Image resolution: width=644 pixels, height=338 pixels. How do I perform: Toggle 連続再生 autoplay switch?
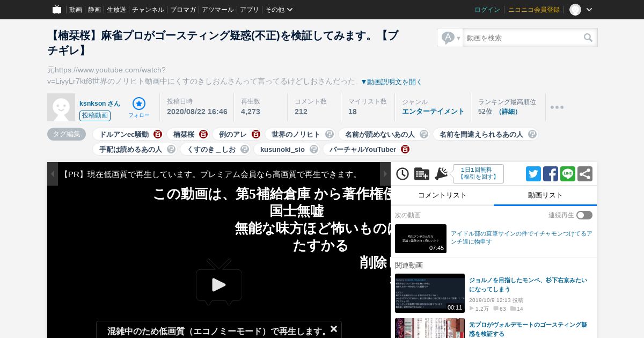[584, 215]
